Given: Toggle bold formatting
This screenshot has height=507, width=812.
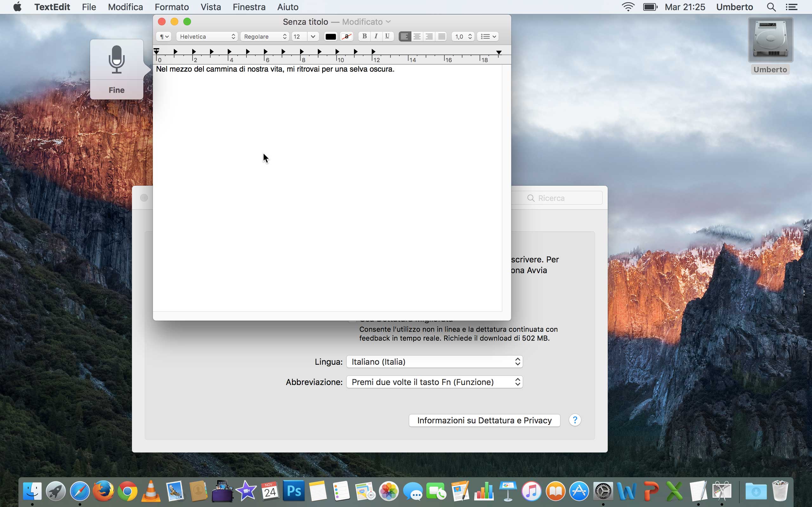Looking at the screenshot, I should click(364, 36).
